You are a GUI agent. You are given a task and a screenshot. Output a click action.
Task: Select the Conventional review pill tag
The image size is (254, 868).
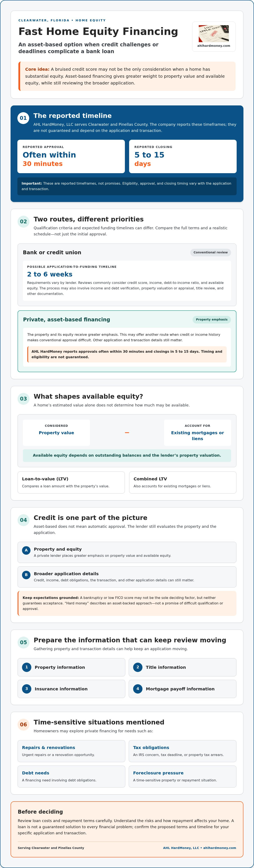point(211,252)
